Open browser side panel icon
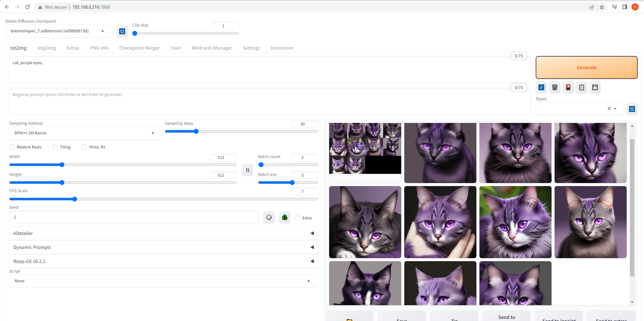 click(625, 7)
